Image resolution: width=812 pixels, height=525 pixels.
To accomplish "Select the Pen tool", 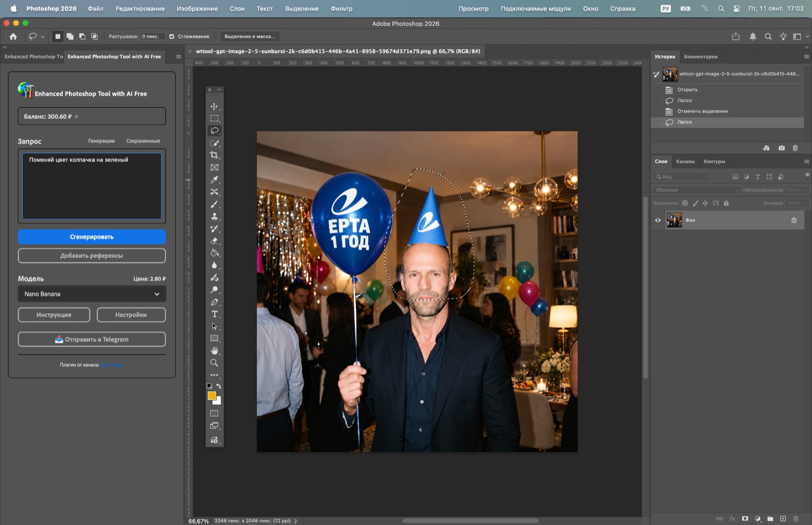I will pyautogui.click(x=214, y=302).
